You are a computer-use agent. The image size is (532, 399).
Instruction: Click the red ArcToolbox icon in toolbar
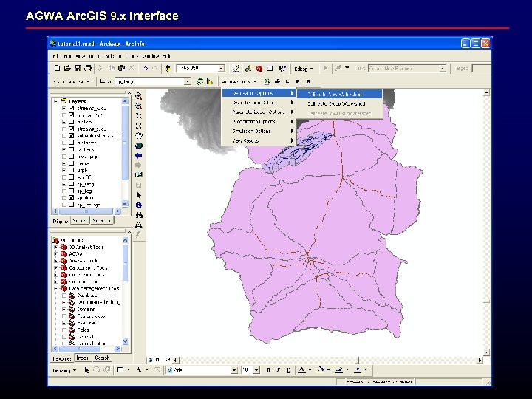[259, 68]
